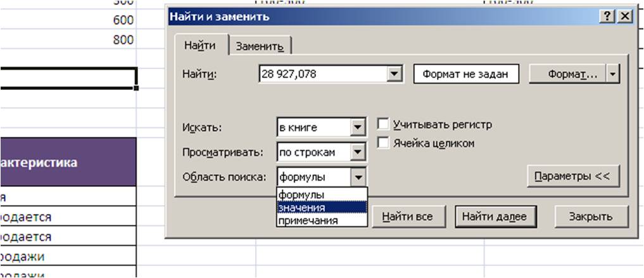Screen dimensions: 644x278
Task: Click the Формат button
Action: (567, 75)
